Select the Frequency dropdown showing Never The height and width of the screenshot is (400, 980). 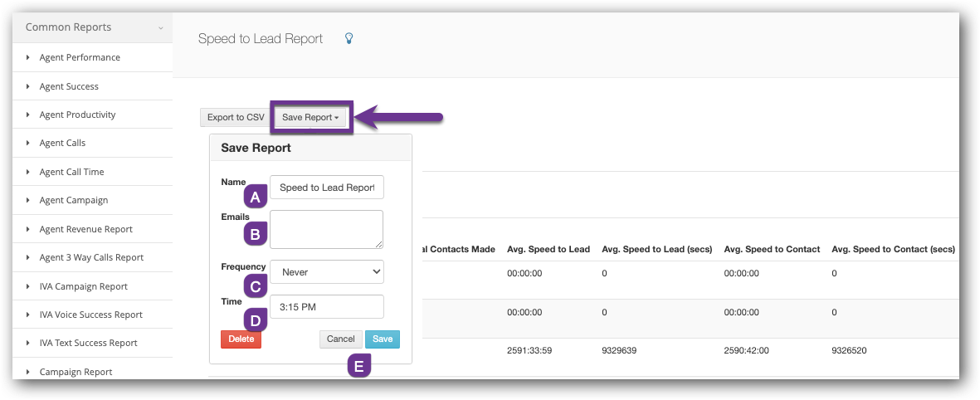coord(327,271)
